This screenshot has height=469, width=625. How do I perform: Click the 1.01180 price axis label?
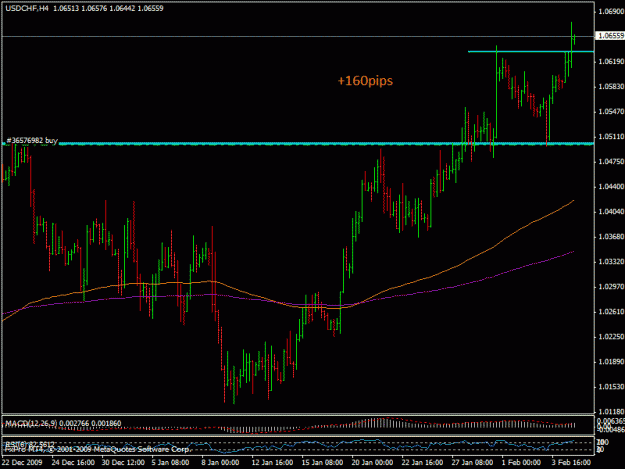[611, 412]
